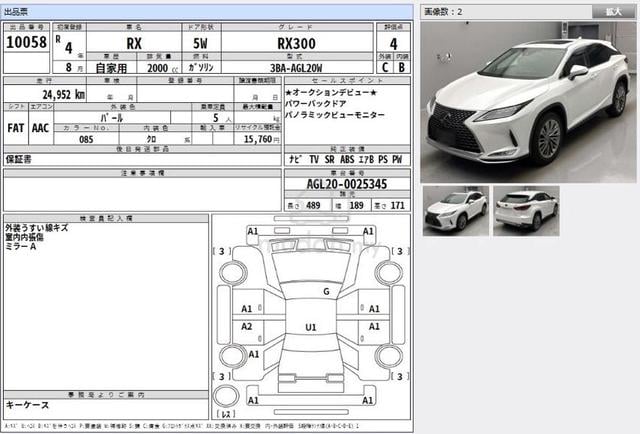Click the sales point パノラミックビューモニター

point(335,115)
